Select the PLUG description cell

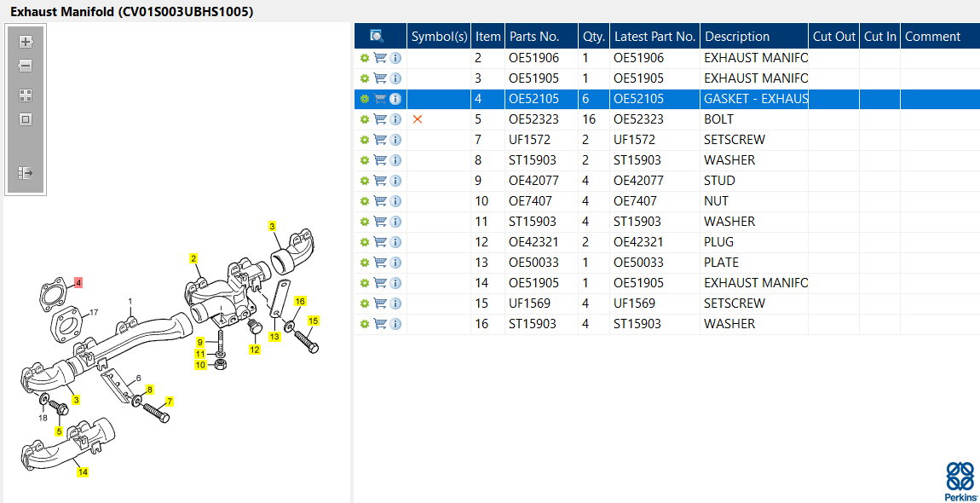(754, 242)
